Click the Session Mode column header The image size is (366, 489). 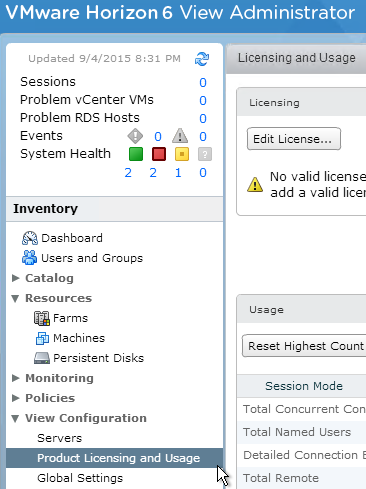tap(304, 386)
